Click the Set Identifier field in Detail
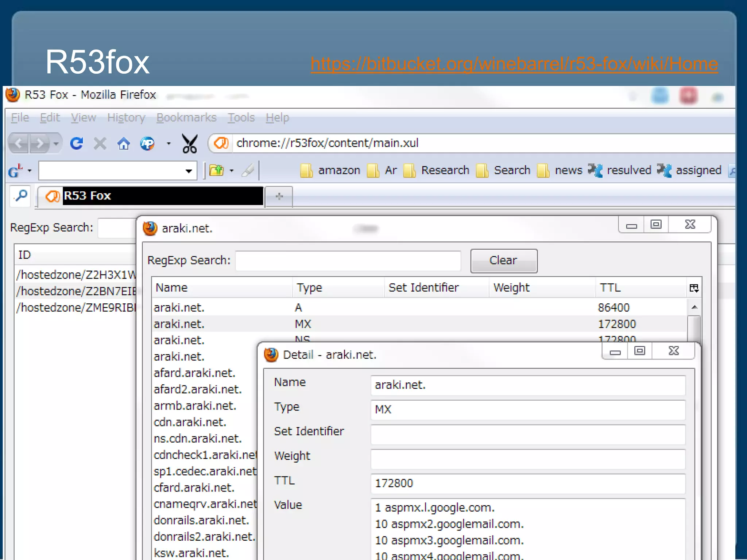 pyautogui.click(x=528, y=434)
